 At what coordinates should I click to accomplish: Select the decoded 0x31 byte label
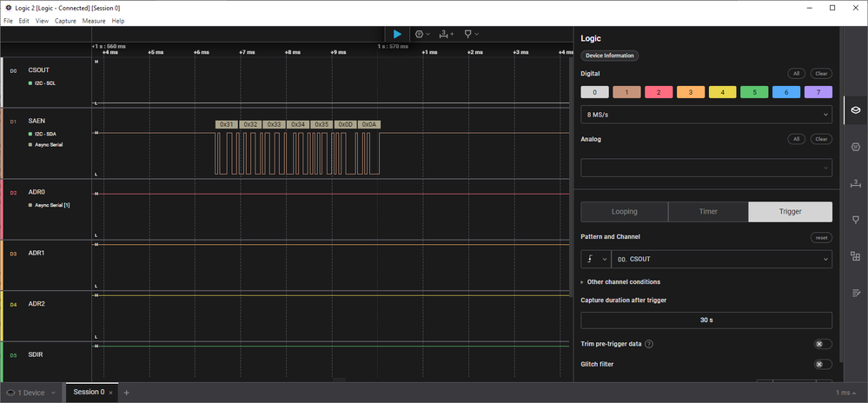click(x=227, y=124)
